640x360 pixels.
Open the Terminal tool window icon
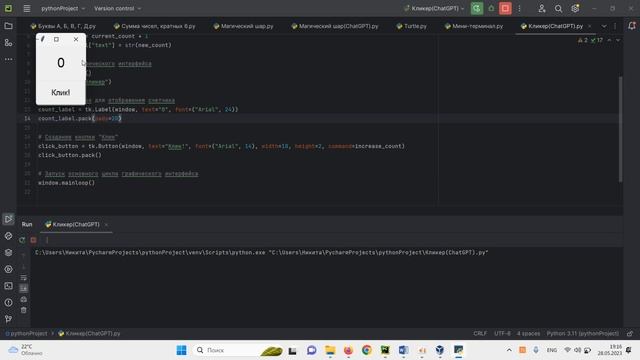pos(8,286)
